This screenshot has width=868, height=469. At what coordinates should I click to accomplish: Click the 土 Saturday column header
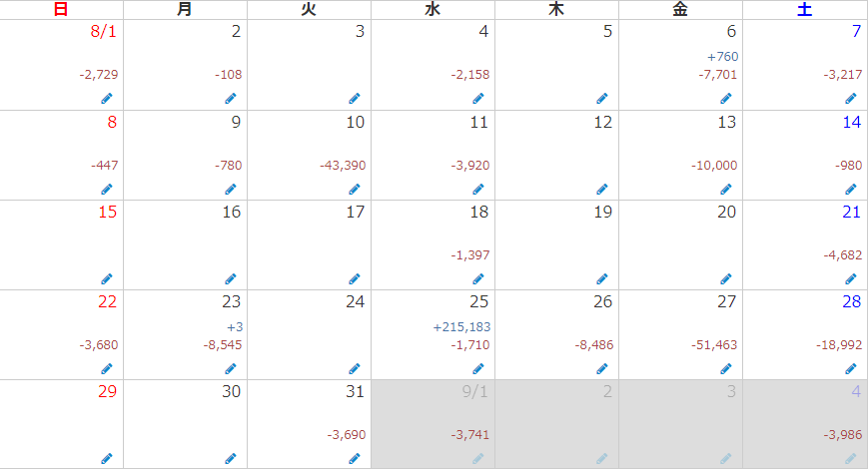coord(804,9)
